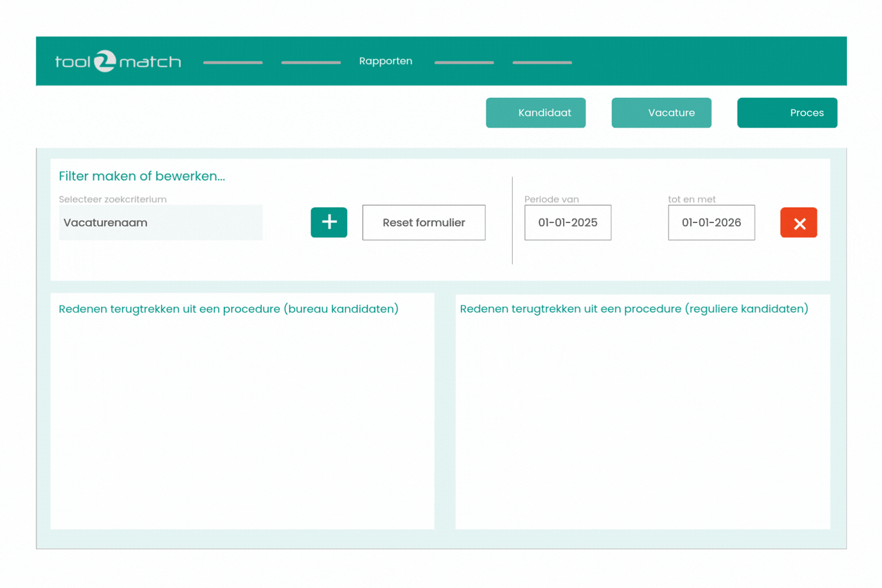Select first blank menu placeholder beside the logo
This screenshot has width=882, height=588.
233,63
